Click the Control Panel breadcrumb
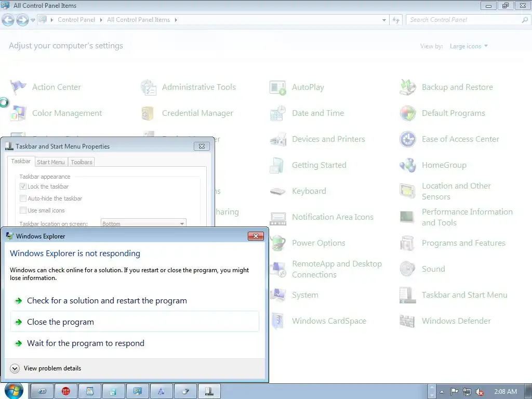Screen dimensions: 532x399 pyautogui.click(x=76, y=20)
